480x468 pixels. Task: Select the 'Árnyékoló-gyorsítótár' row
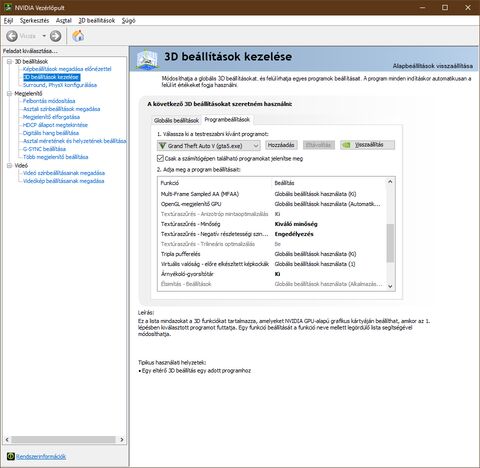pyautogui.click(x=272, y=274)
